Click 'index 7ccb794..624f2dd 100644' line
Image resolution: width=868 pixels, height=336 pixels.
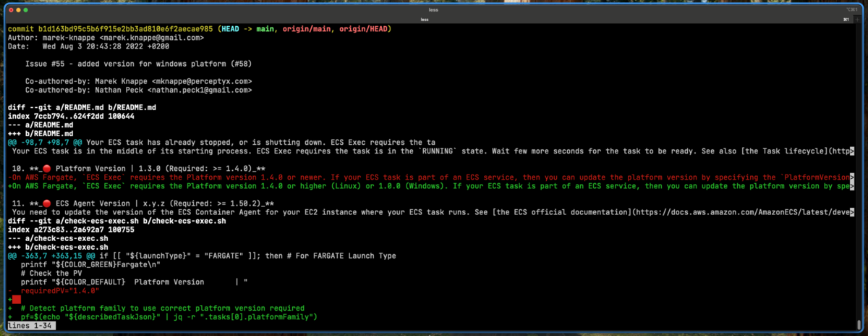point(71,116)
